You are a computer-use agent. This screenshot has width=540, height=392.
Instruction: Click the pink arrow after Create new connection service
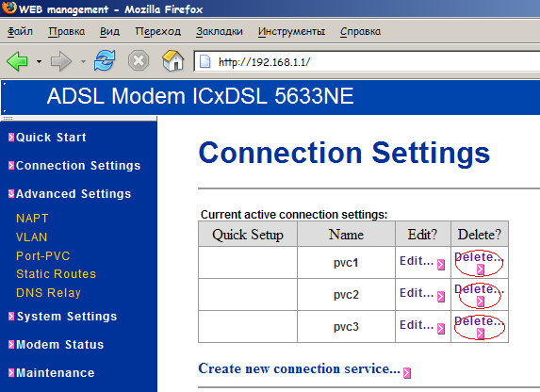pos(407,373)
